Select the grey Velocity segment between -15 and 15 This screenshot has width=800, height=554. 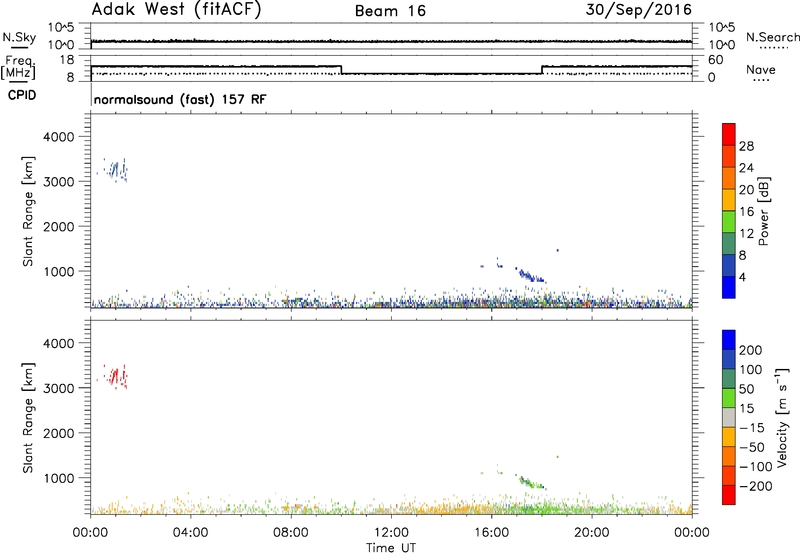coord(729,417)
